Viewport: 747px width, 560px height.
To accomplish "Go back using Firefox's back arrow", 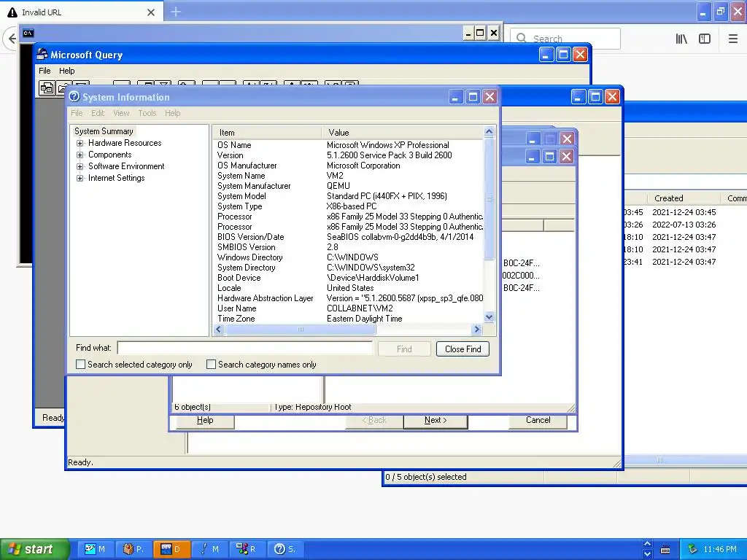I will pos(10,38).
